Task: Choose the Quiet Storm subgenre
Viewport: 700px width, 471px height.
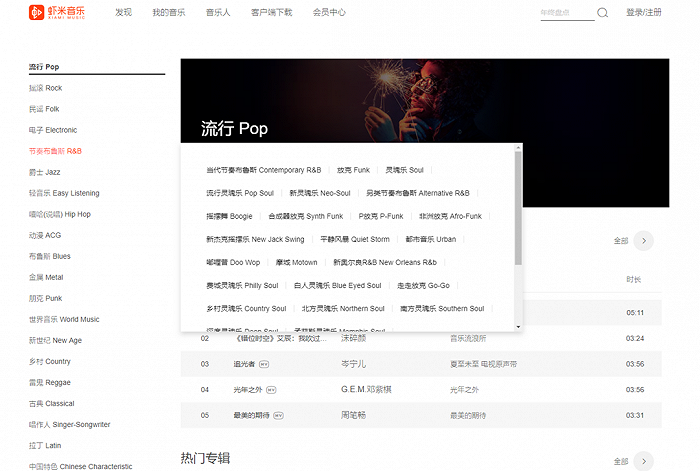Action: click(354, 239)
